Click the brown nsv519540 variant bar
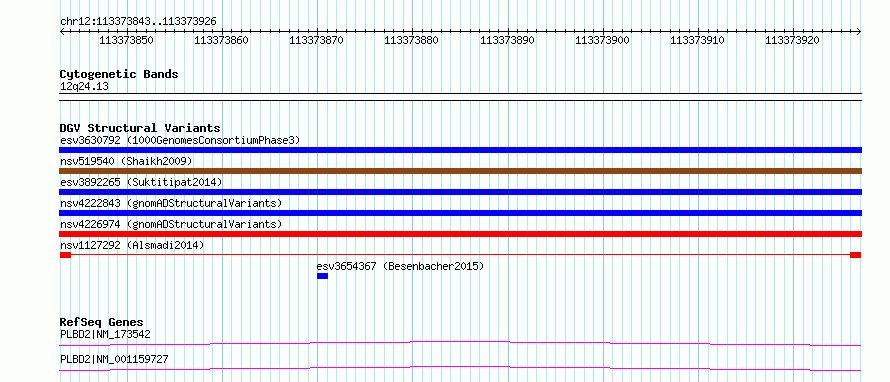This screenshot has height=382, width=890. [x=460, y=171]
